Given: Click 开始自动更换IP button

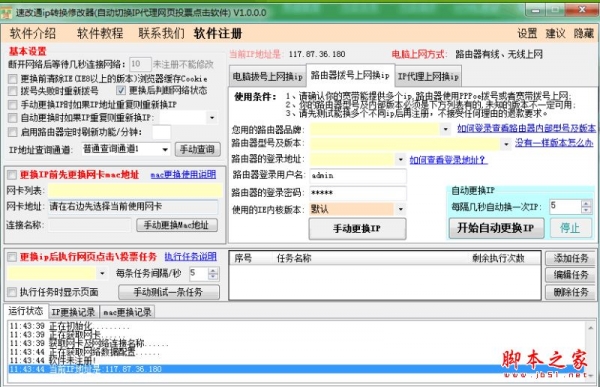Looking at the screenshot, I should click(x=496, y=228).
